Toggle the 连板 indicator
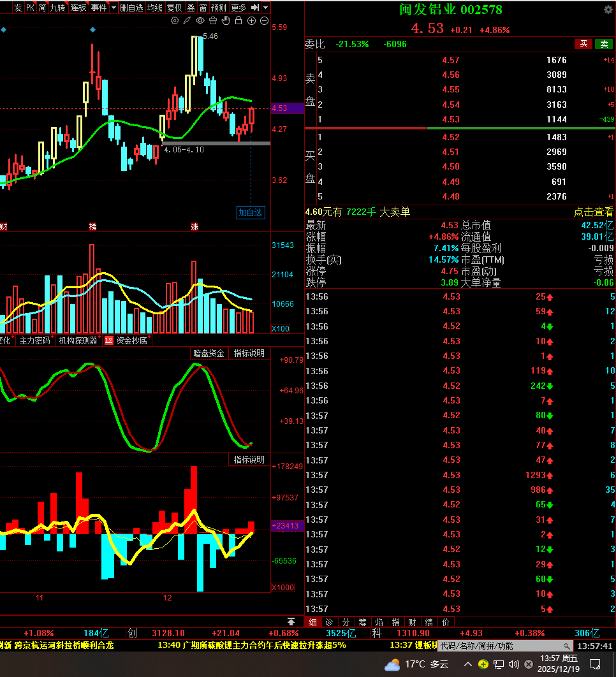616x677 pixels. point(78,8)
